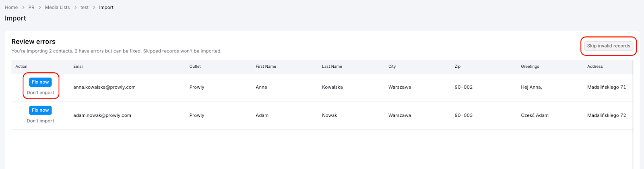Open the test breadcrumb link

[85, 7]
